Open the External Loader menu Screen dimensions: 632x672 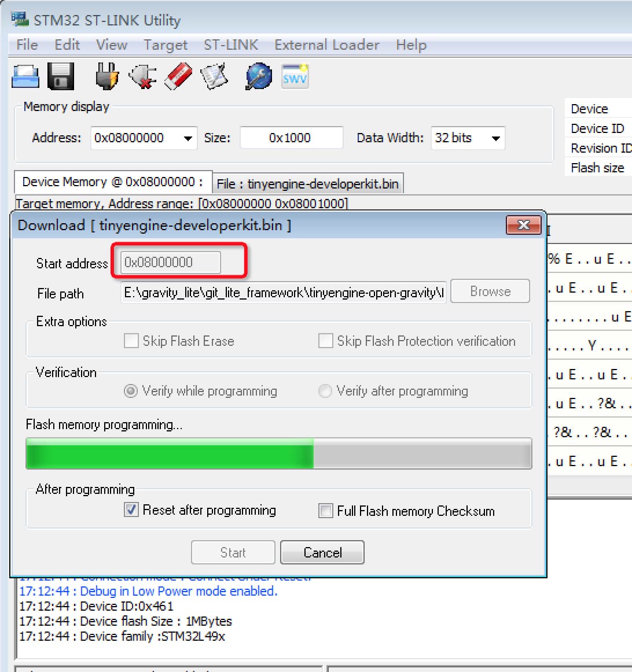(x=327, y=45)
